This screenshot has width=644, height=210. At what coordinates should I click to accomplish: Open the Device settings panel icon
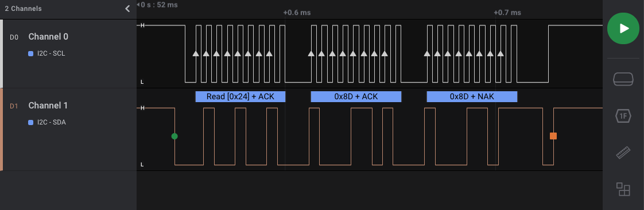(623, 79)
